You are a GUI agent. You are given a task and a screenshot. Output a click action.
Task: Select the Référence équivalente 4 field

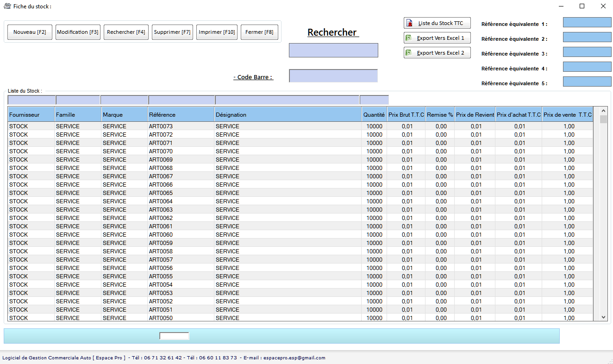point(587,67)
